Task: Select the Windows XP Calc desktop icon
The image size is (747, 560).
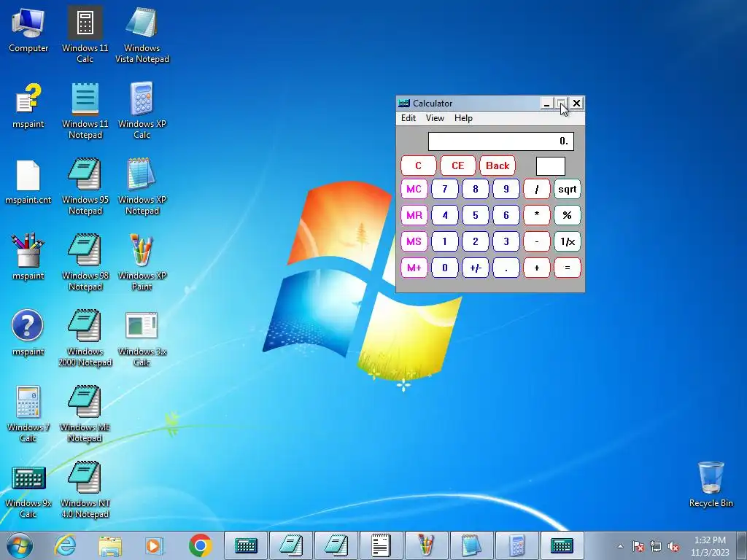Action: pyautogui.click(x=142, y=111)
